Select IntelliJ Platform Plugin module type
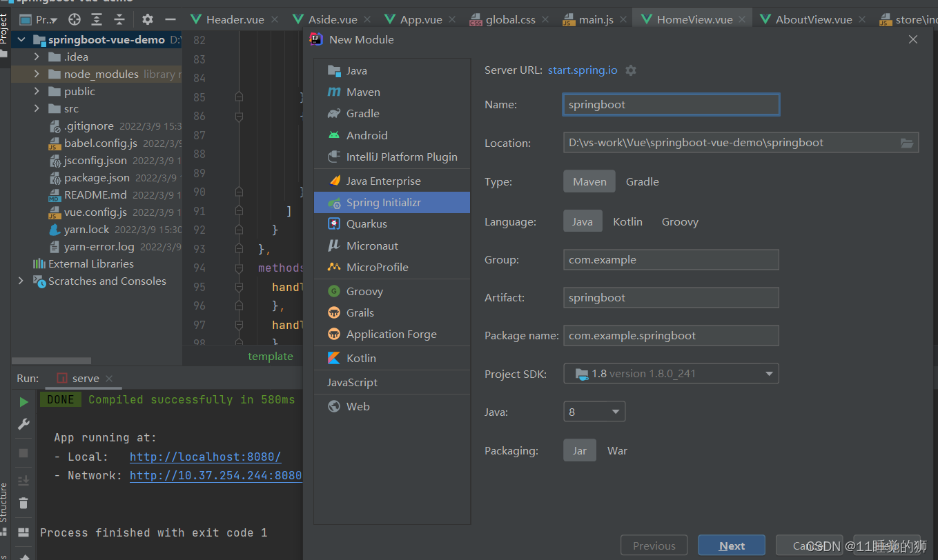 tap(391, 157)
